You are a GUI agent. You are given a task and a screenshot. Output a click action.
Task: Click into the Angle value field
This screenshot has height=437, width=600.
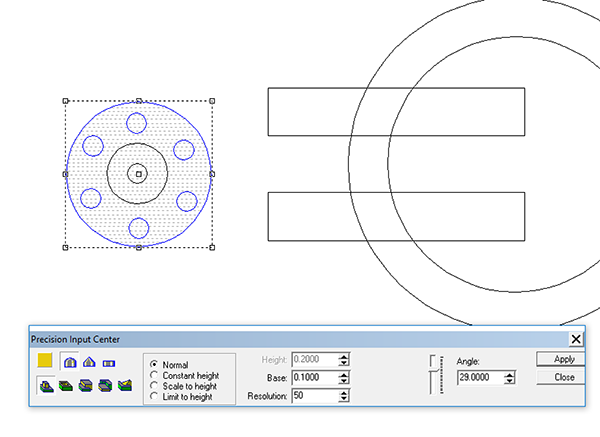click(x=481, y=378)
